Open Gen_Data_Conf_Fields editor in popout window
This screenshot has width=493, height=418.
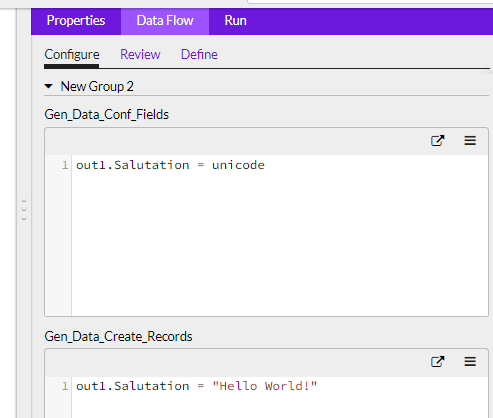click(x=437, y=141)
